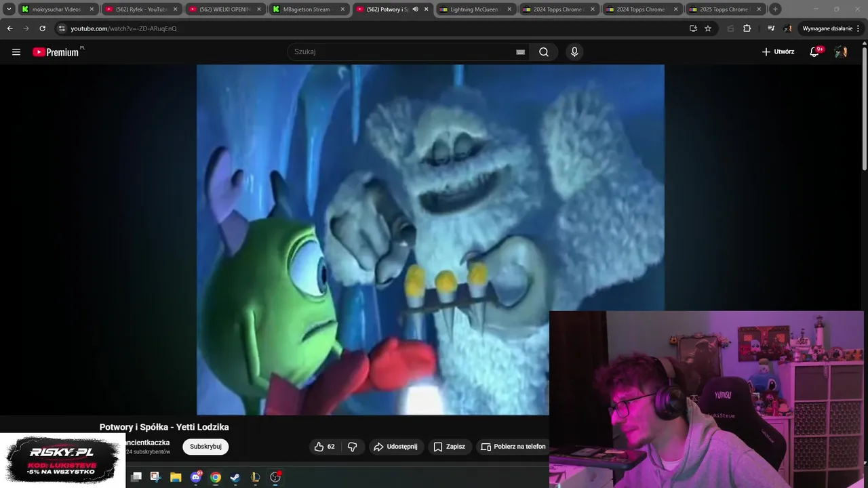Open the on-screen keyboard icon in search
This screenshot has height=488, width=868.
pos(520,52)
